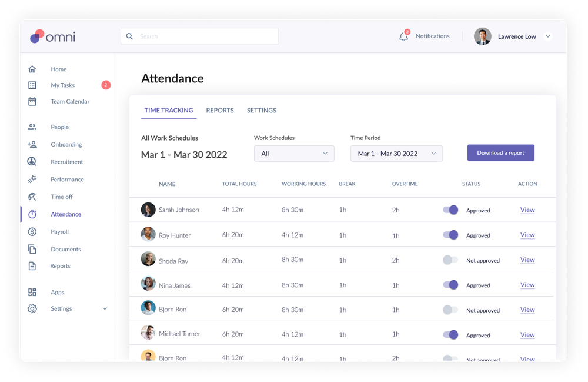Image resolution: width=588 pixels, height=382 pixels.
Task: Click Sarah Johnson's avatar
Action: [148, 210]
